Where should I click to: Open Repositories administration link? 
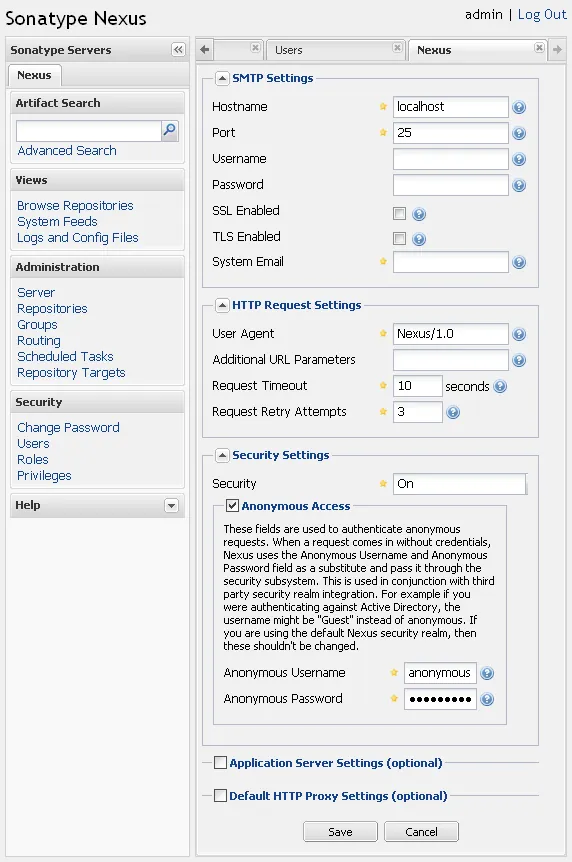[x=52, y=308]
